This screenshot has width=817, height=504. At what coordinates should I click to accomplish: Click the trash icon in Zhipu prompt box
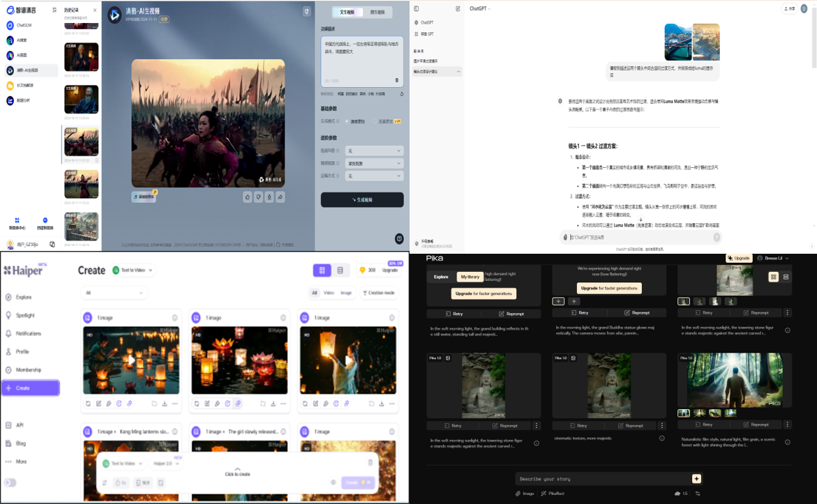(397, 80)
